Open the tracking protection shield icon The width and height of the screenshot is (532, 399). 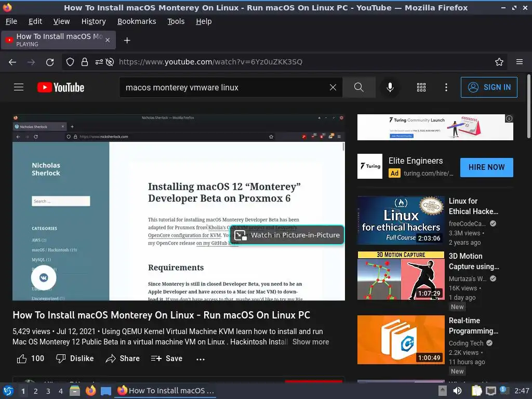point(70,62)
